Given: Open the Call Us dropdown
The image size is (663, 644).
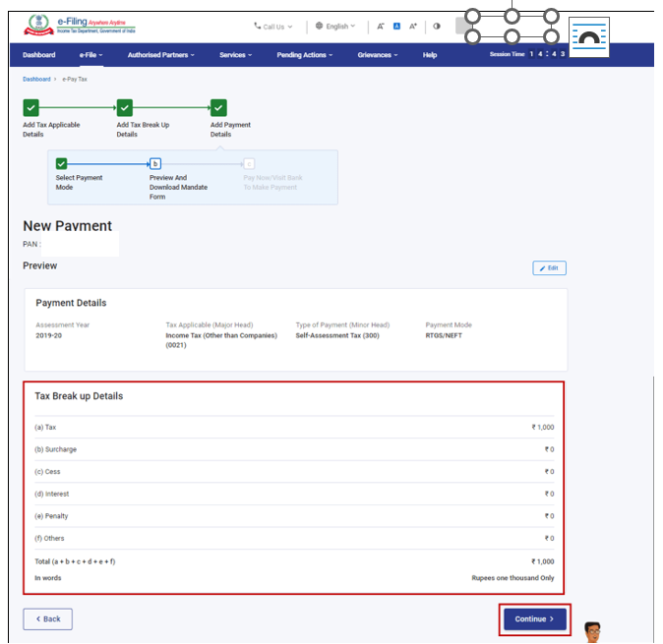Looking at the screenshot, I should [272, 27].
